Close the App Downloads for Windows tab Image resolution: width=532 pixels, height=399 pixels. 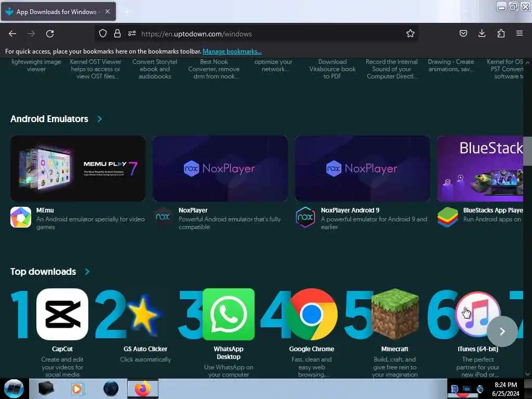pyautogui.click(x=108, y=11)
